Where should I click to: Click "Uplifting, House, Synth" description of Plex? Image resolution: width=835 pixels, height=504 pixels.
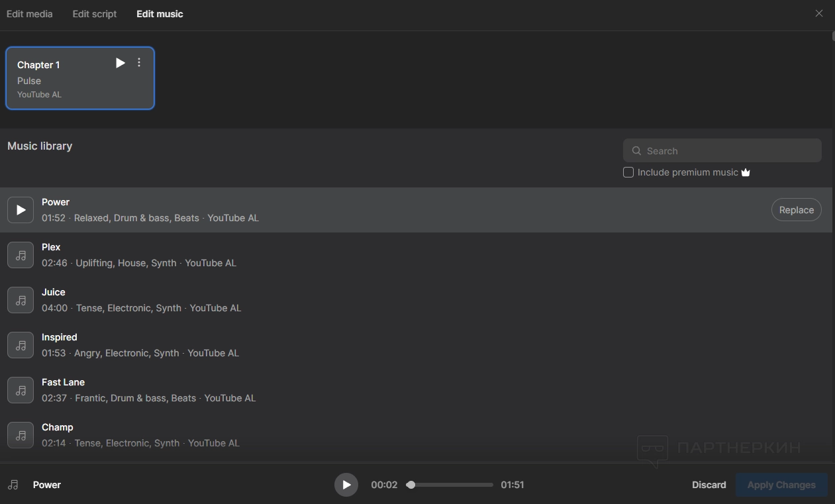click(126, 263)
